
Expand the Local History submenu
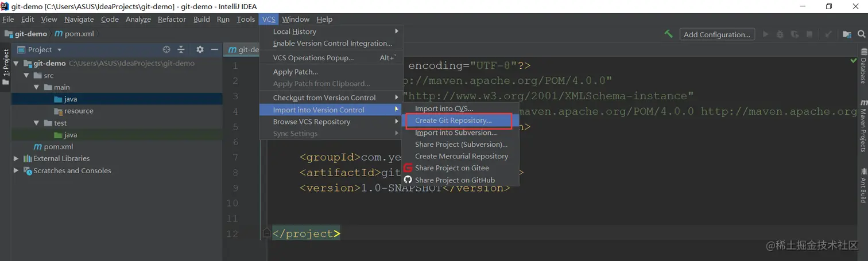click(x=330, y=32)
